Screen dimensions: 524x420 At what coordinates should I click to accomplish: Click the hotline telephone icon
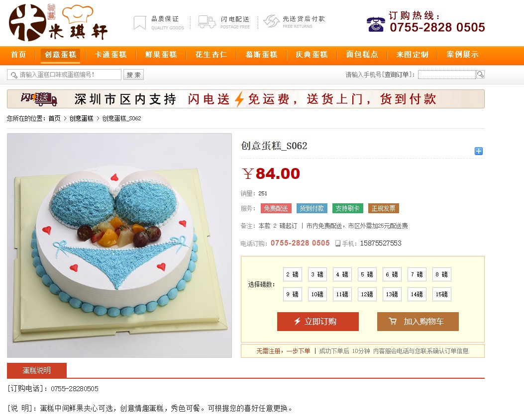376,24
